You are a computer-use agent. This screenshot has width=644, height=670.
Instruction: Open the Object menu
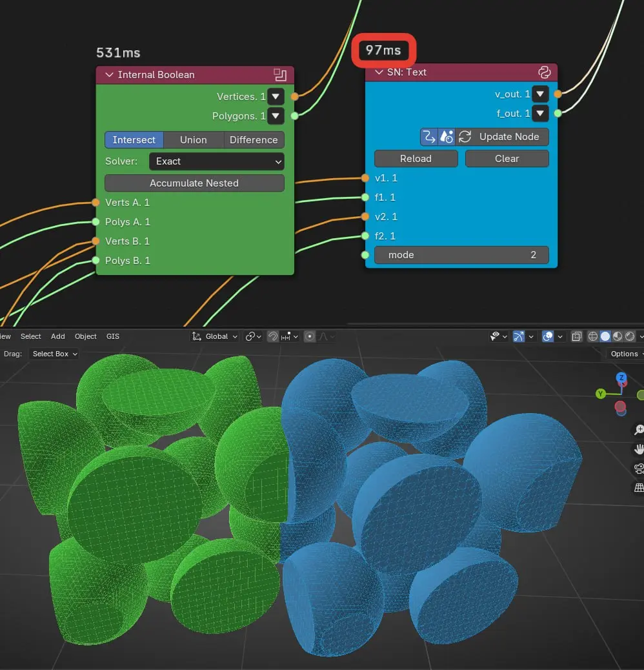(x=85, y=336)
